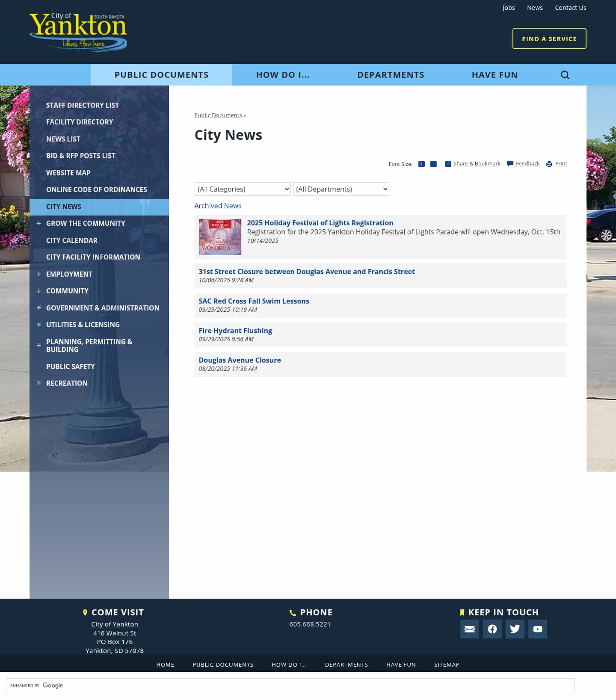
Task: Focus the Google enhanced search field
Action: pos(299,685)
